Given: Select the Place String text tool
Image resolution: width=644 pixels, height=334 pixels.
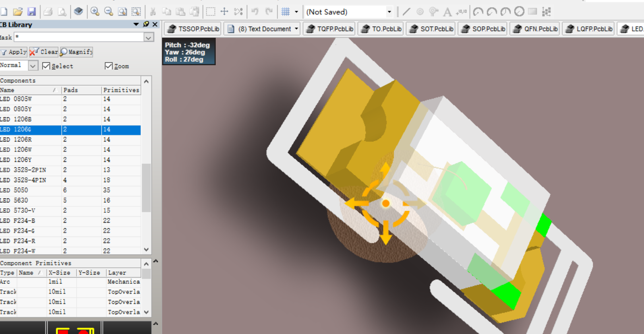Looking at the screenshot, I should point(447,12).
